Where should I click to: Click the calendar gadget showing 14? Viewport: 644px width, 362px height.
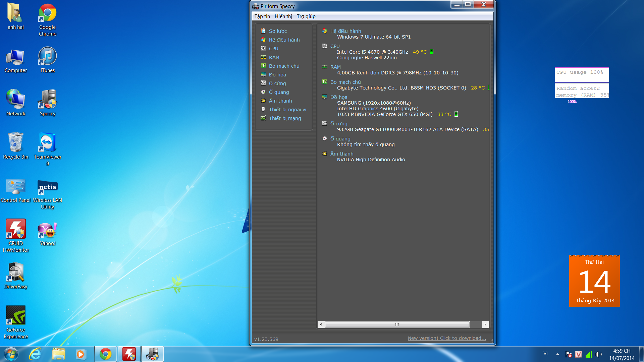coord(594,281)
